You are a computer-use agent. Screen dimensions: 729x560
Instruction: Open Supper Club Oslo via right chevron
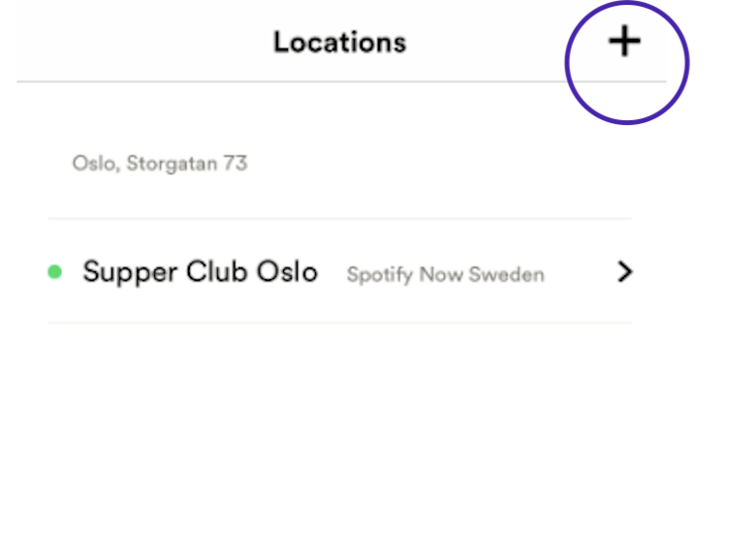pos(625,273)
